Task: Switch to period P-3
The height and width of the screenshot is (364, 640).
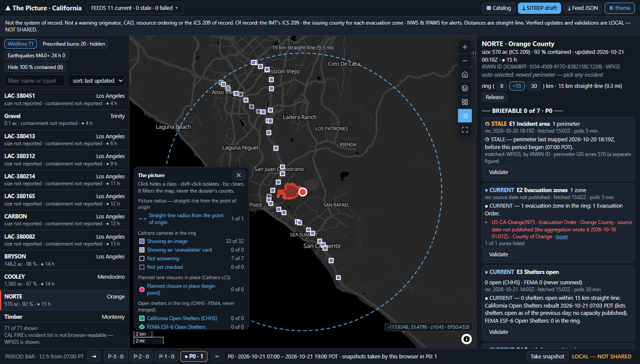Action: coord(116,356)
